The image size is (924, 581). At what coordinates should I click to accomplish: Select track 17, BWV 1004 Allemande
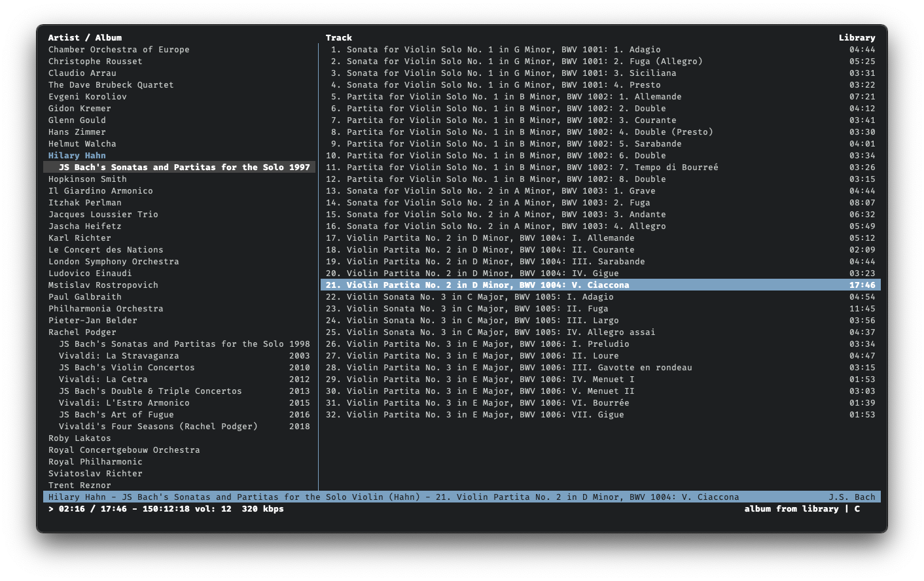click(x=600, y=238)
